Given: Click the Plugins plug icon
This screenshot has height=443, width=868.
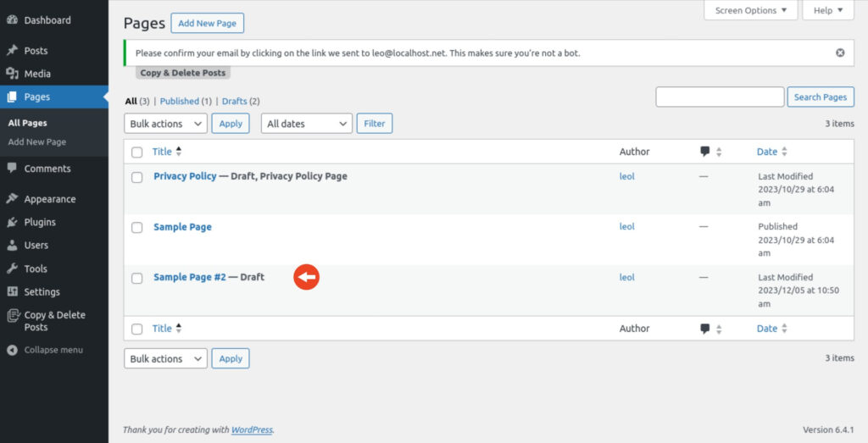Looking at the screenshot, I should point(12,222).
